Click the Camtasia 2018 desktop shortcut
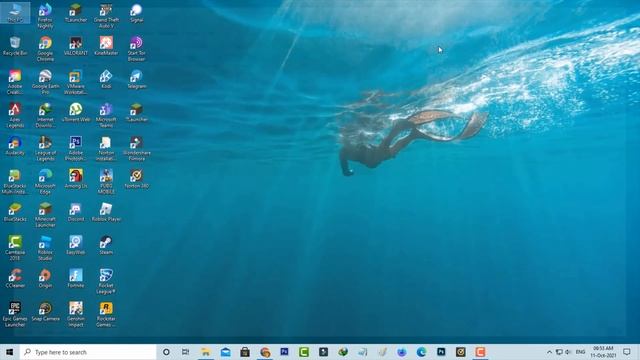Screen dimensions: 640x360 15,248
